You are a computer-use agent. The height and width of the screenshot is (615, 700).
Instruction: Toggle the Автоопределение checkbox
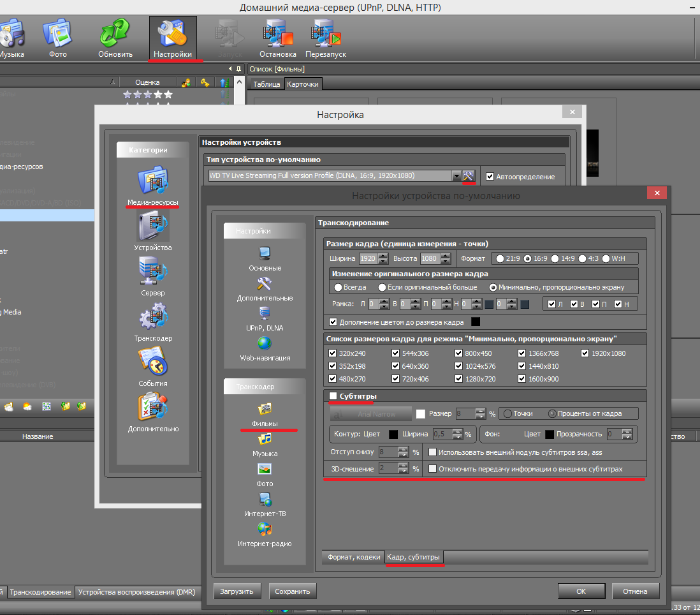490,177
